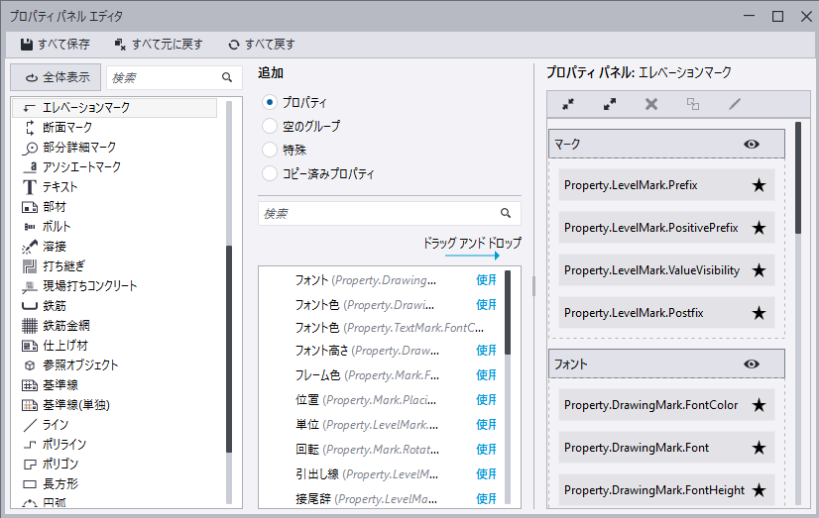Image resolution: width=819 pixels, height=518 pixels.
Task: Click 使用 next to 位置 property
Action: point(486,400)
